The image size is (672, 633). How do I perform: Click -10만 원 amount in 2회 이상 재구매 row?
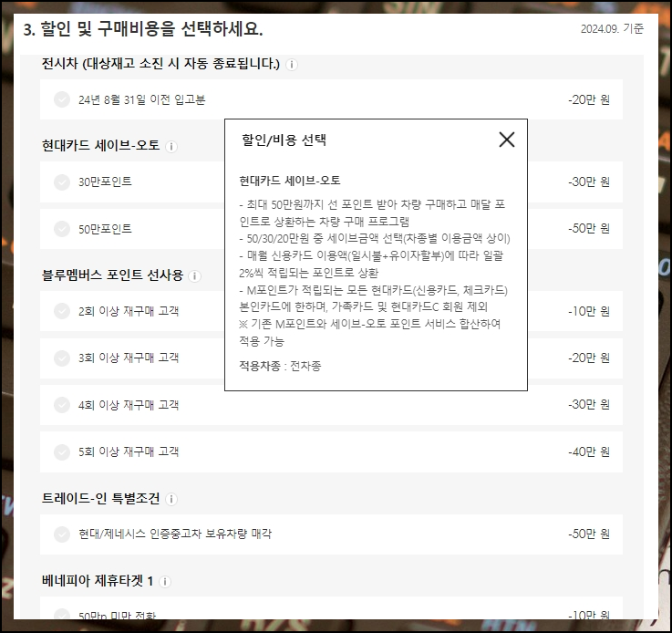click(x=589, y=311)
